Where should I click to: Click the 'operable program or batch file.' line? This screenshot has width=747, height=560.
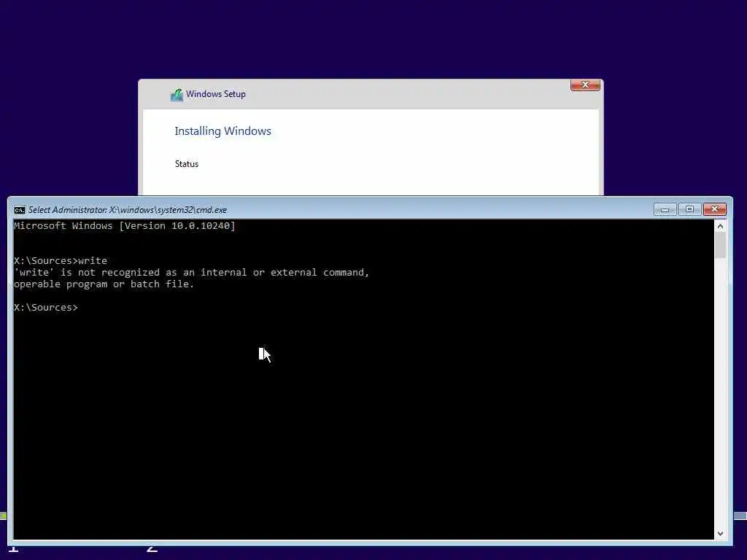[104, 284]
